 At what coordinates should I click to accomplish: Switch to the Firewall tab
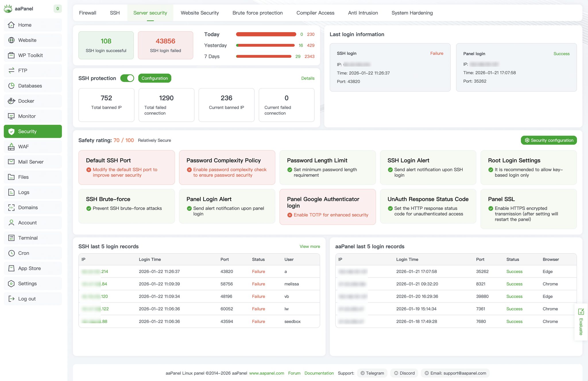pyautogui.click(x=88, y=13)
